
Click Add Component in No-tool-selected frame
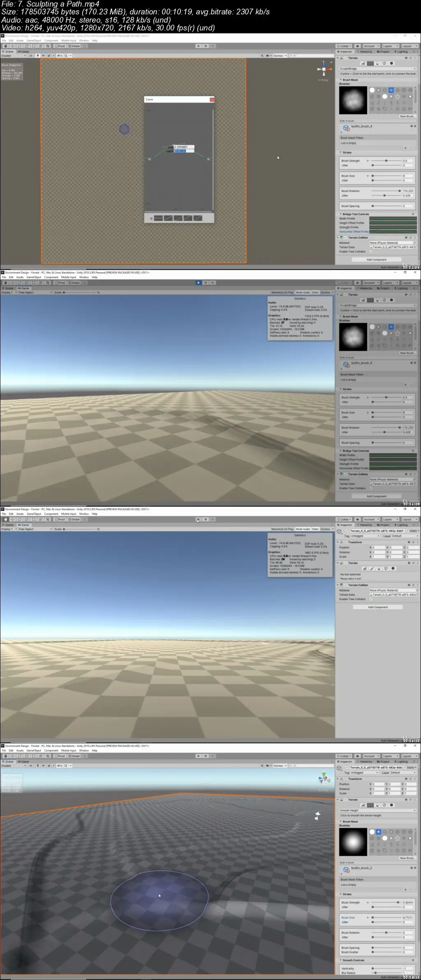point(378,607)
